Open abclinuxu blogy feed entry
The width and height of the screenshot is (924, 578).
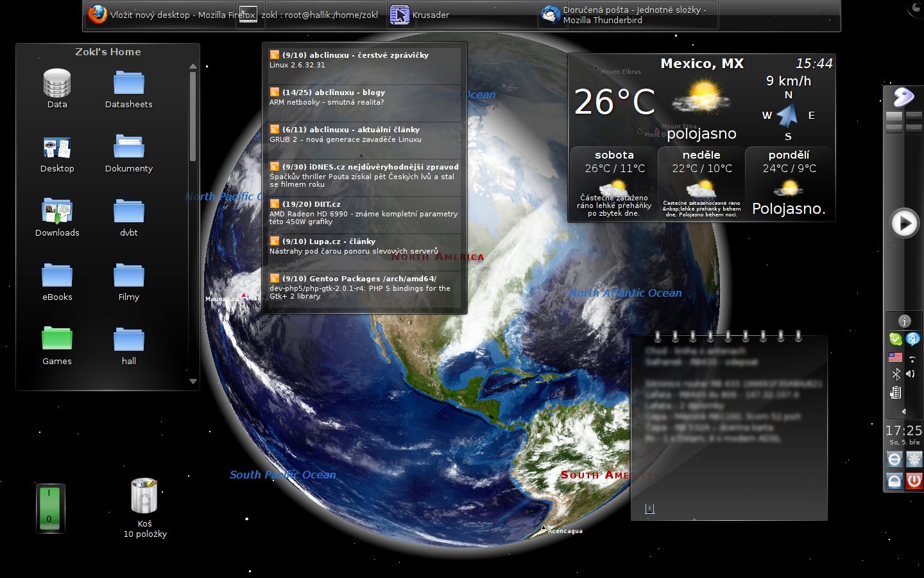(x=364, y=103)
